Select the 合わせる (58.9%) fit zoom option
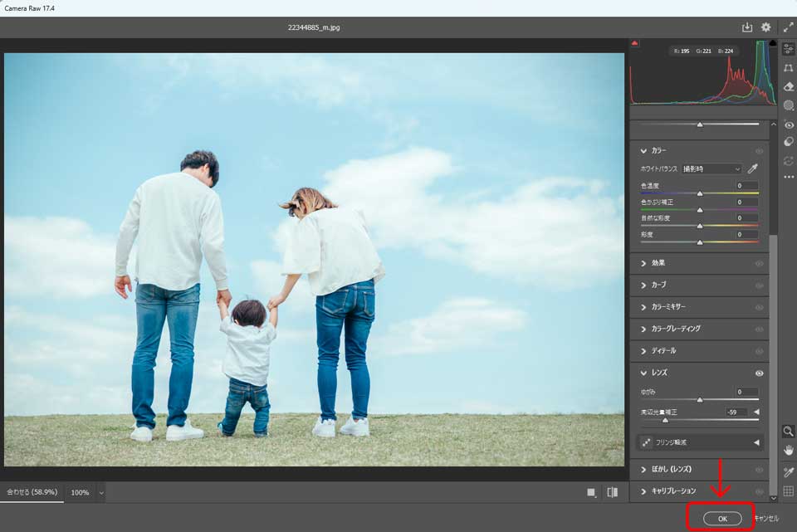The height and width of the screenshot is (532, 797). click(x=32, y=492)
